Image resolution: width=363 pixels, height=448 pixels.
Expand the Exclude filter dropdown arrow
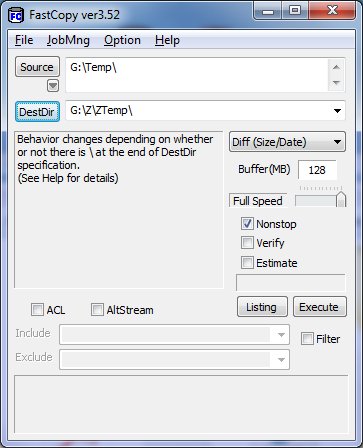click(281, 359)
